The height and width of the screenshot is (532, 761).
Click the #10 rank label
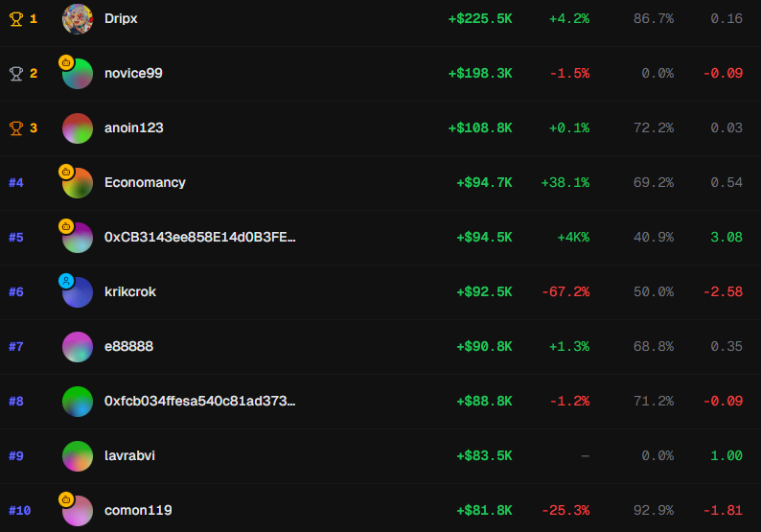pos(20,510)
